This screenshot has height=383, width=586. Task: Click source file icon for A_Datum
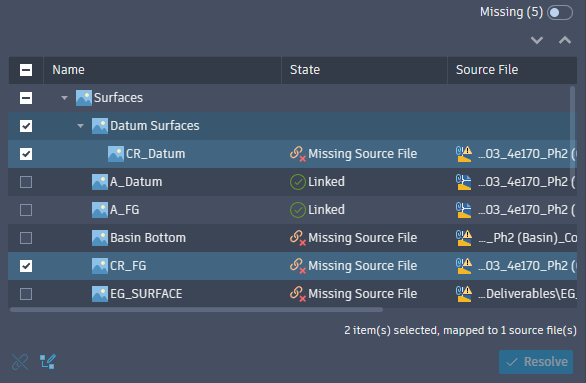click(x=464, y=182)
